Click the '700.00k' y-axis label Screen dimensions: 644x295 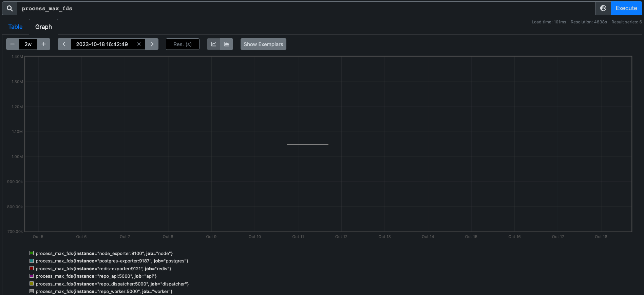[15, 232]
